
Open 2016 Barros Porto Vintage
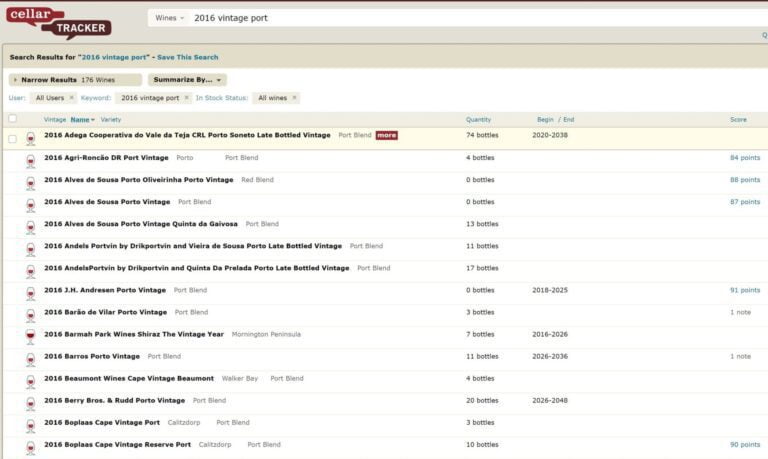pos(92,356)
